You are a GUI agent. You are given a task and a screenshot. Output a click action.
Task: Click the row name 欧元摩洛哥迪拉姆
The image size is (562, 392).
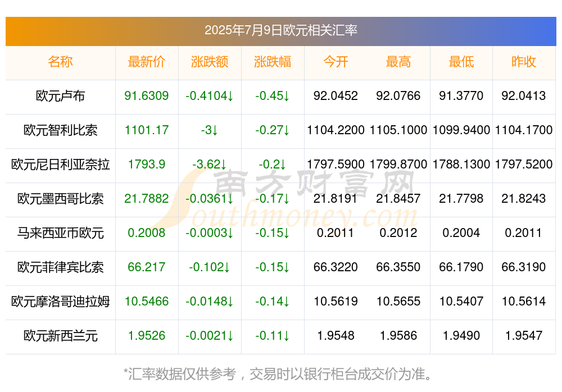(x=60, y=302)
